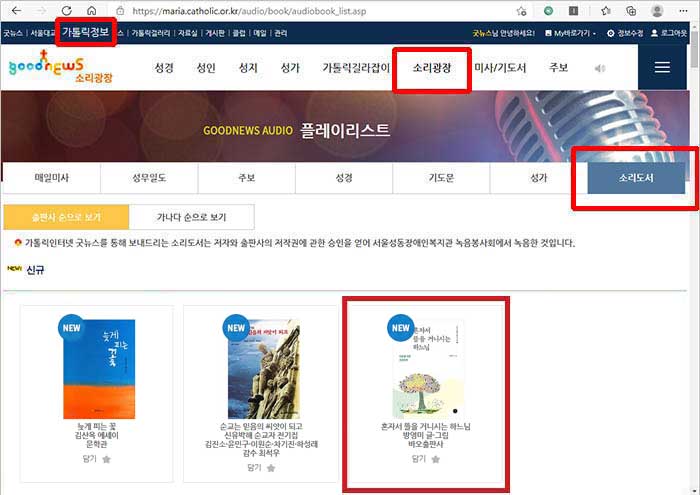The image size is (700, 495).
Task: Select 출판사 순으로 보기 sort option
Action: [66, 216]
